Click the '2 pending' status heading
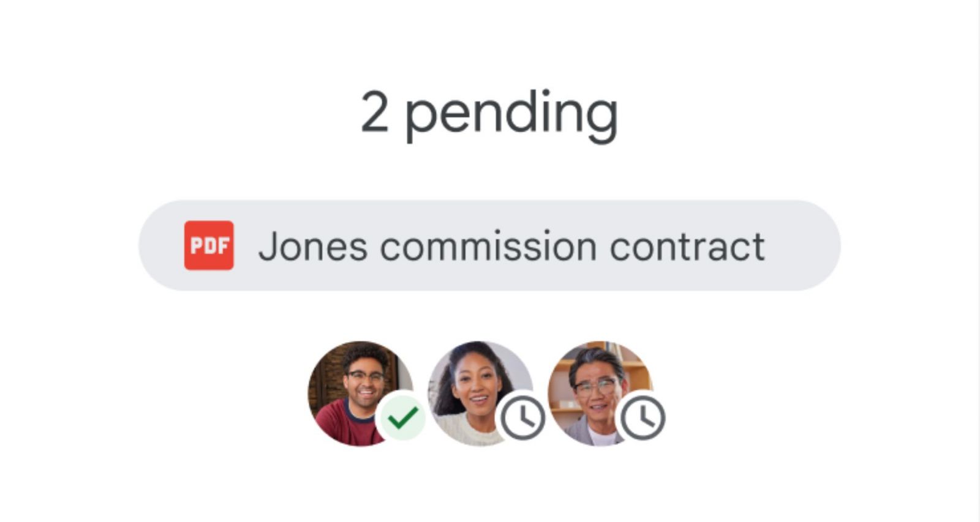980x522 pixels. click(489, 115)
